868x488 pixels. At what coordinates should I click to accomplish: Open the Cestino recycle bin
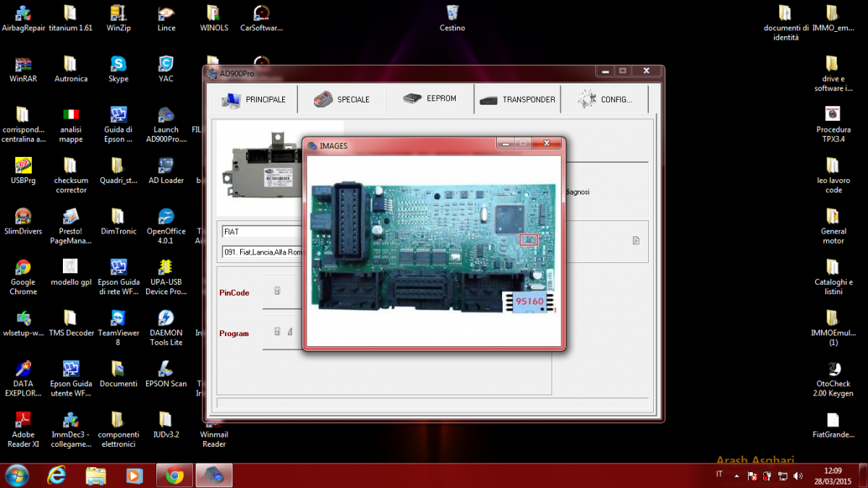[x=452, y=18]
